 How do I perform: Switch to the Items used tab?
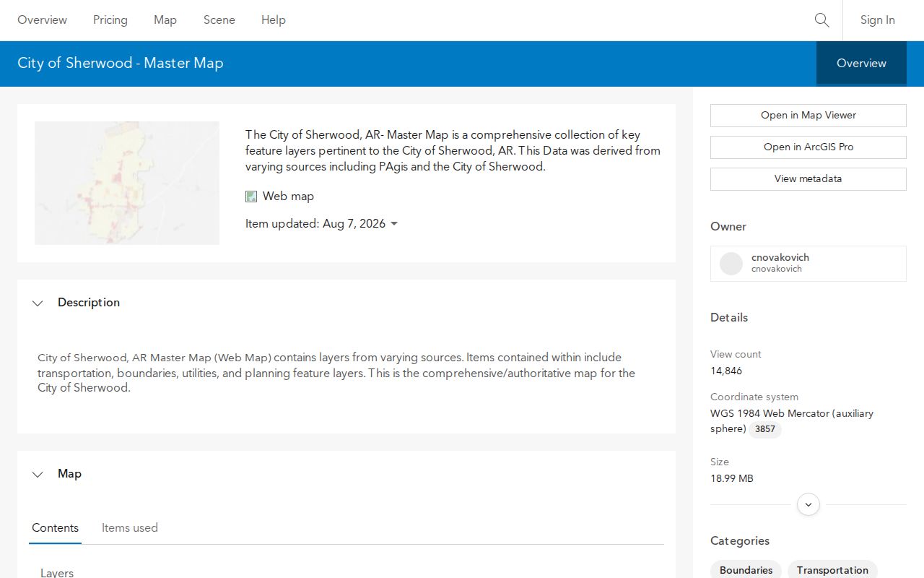click(130, 528)
